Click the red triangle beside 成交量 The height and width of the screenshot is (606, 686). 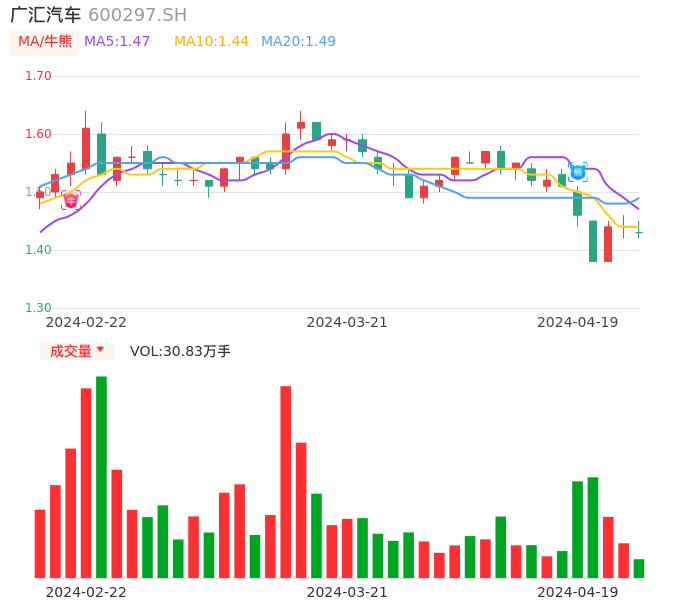pyautogui.click(x=100, y=350)
